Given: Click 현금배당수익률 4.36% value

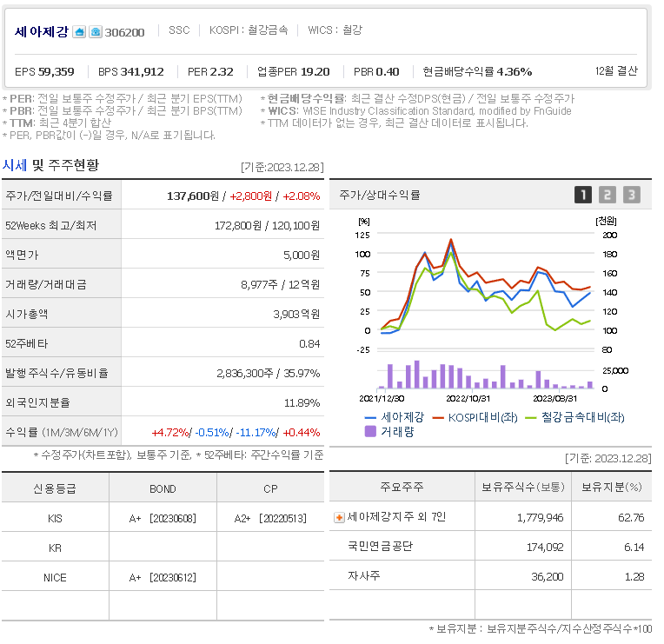Looking at the screenshot, I should [477, 71].
